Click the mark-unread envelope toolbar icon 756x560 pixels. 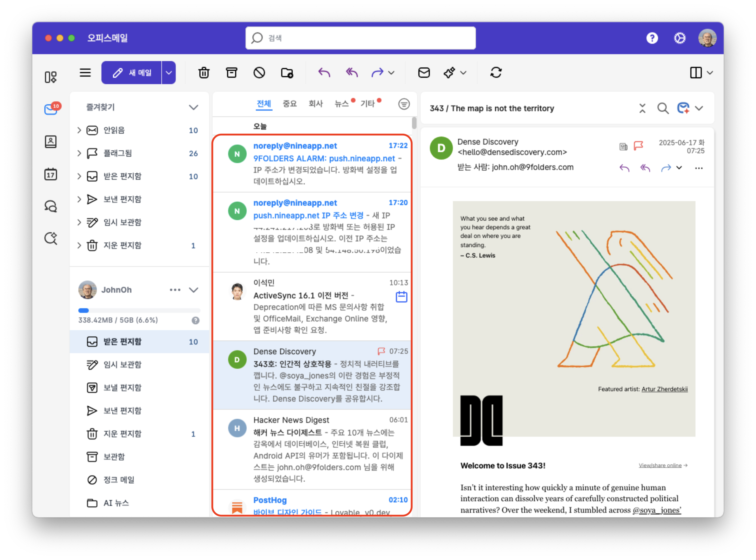tap(424, 73)
